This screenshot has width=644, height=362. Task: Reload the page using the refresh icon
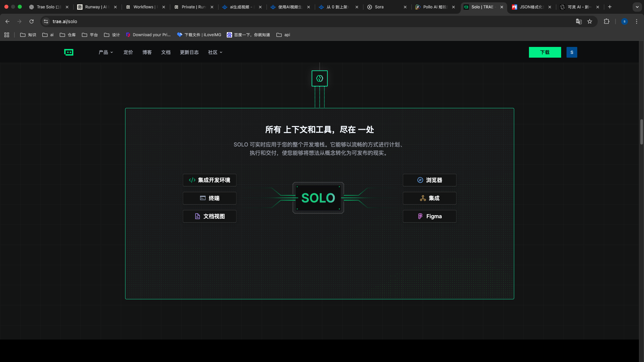[31, 21]
